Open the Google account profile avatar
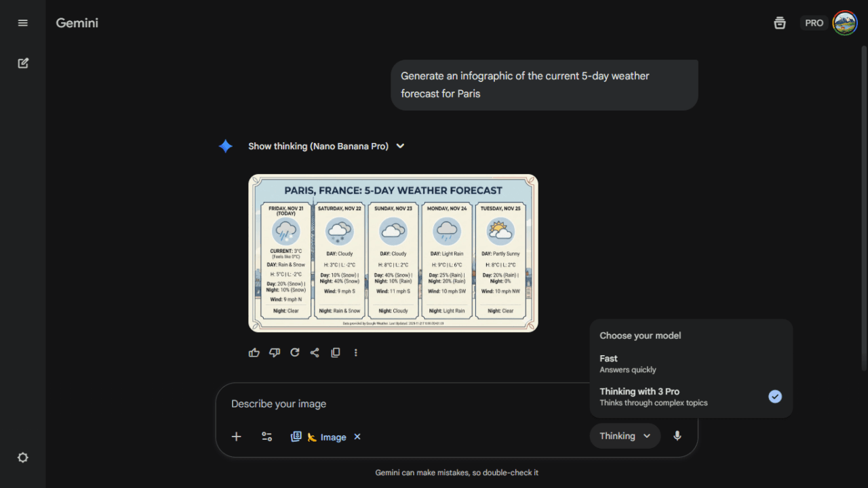The height and width of the screenshot is (488, 868). pyautogui.click(x=844, y=23)
